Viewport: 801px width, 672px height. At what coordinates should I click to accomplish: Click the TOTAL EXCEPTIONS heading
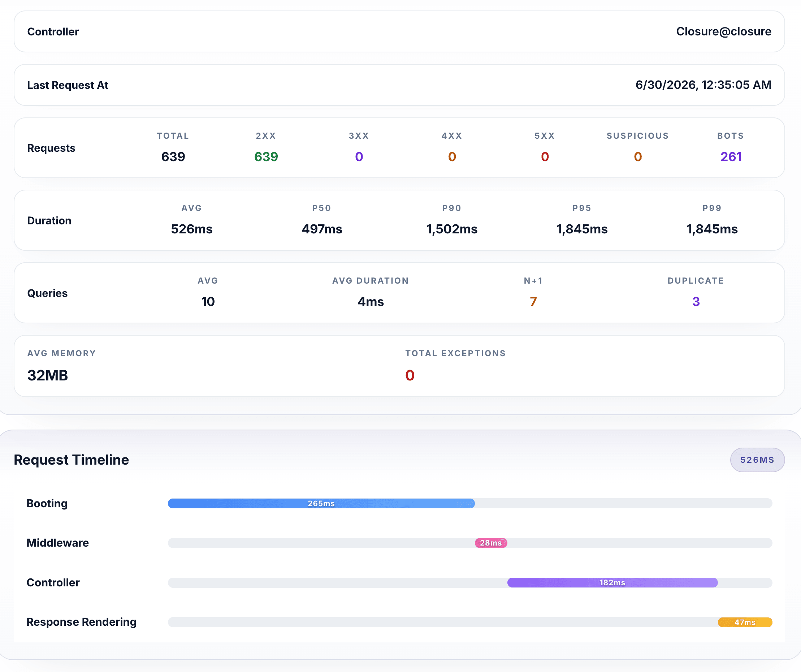(x=455, y=353)
